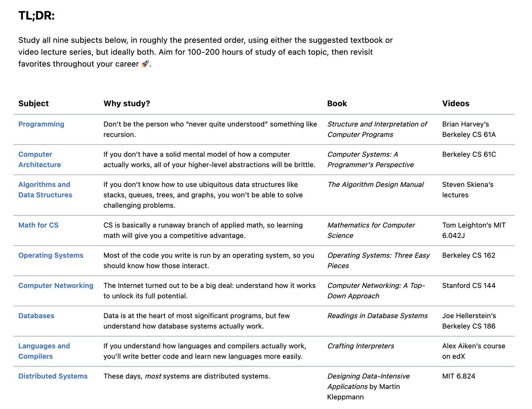The image size is (532, 409).
Task: Click the TL;DR heading
Action: click(36, 16)
